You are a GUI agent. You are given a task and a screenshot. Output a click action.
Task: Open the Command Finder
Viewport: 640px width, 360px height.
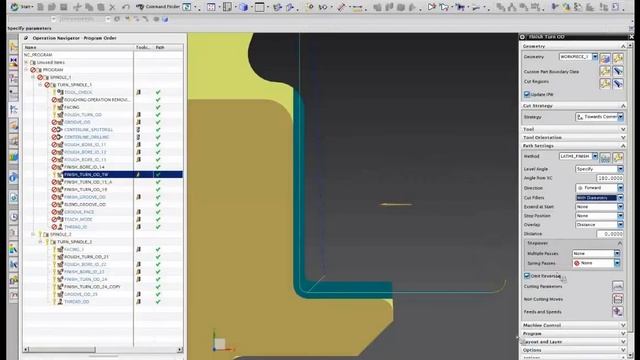(x=158, y=7)
